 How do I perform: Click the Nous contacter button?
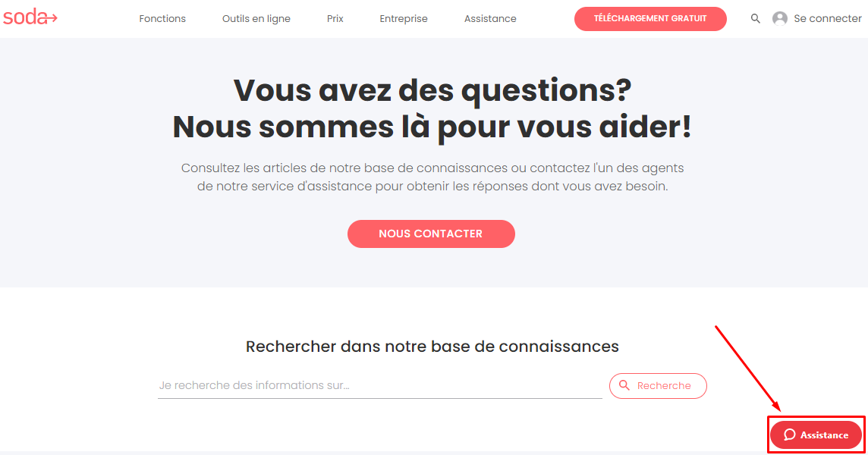(431, 234)
